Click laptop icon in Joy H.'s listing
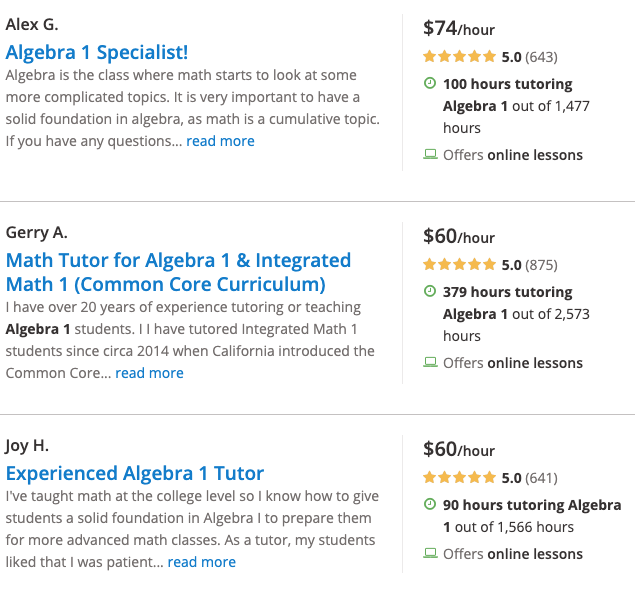The height and width of the screenshot is (597, 635). (430, 553)
